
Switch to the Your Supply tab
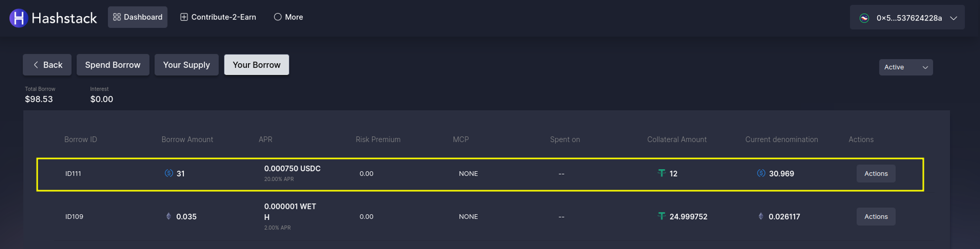click(186, 65)
